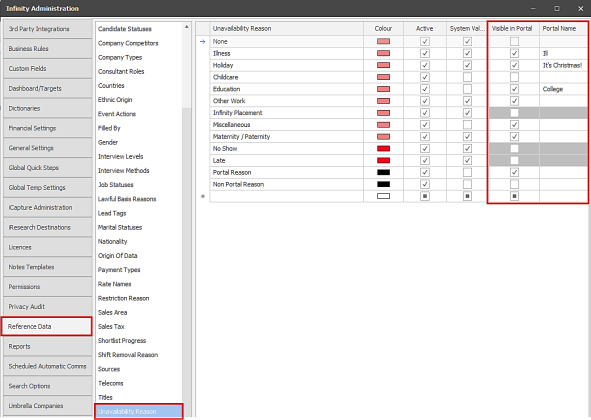The width and height of the screenshot is (591, 420).
Task: Edit Portal Name cell reading It's Christmas!
Action: click(563, 65)
